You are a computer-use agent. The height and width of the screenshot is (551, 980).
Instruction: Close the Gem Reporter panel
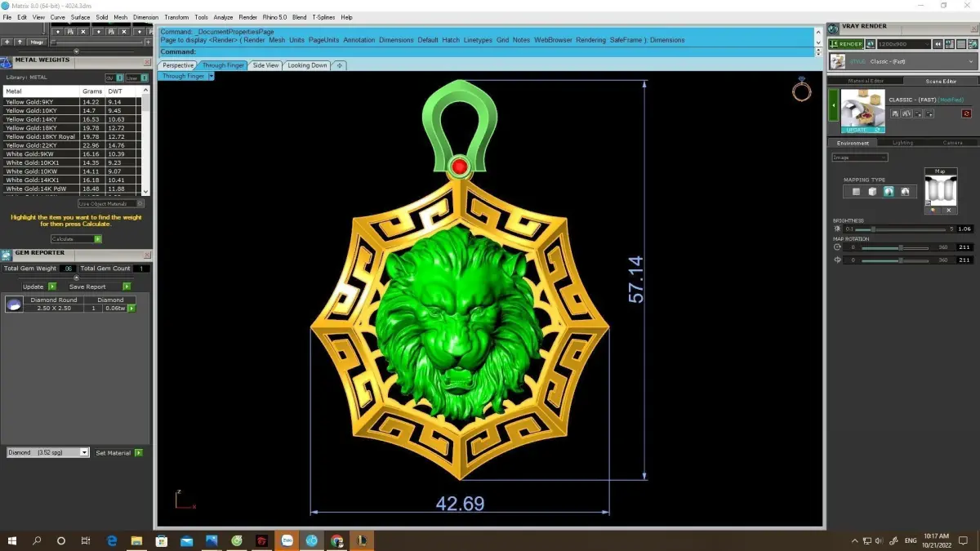(x=147, y=254)
